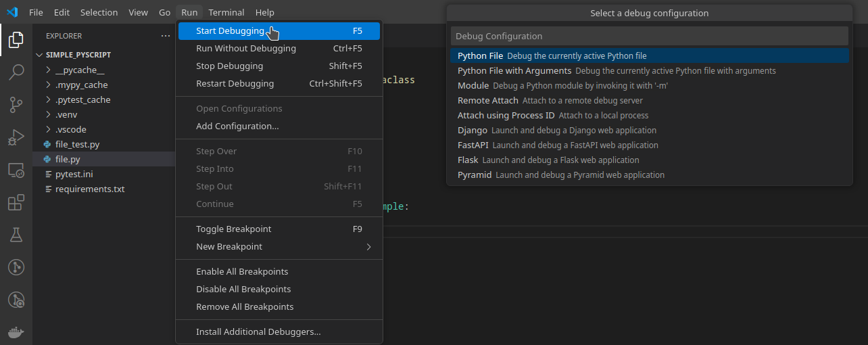Viewport: 868px width, 345px height.
Task: Choose Add Configuration... menu entry
Action: click(279, 127)
